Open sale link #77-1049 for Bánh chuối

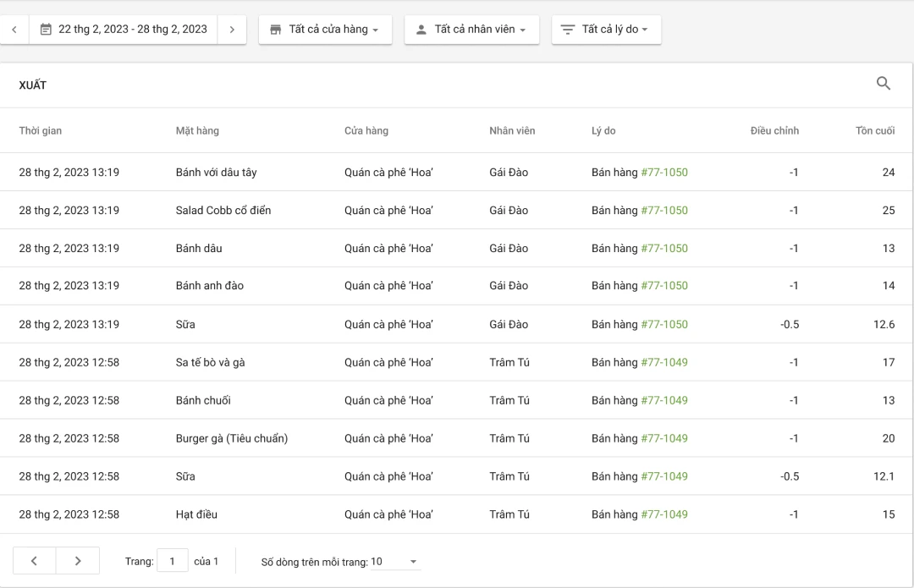click(x=663, y=400)
